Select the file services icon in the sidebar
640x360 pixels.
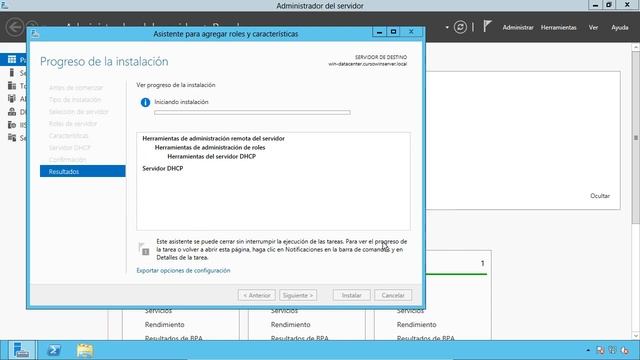pos(12,138)
